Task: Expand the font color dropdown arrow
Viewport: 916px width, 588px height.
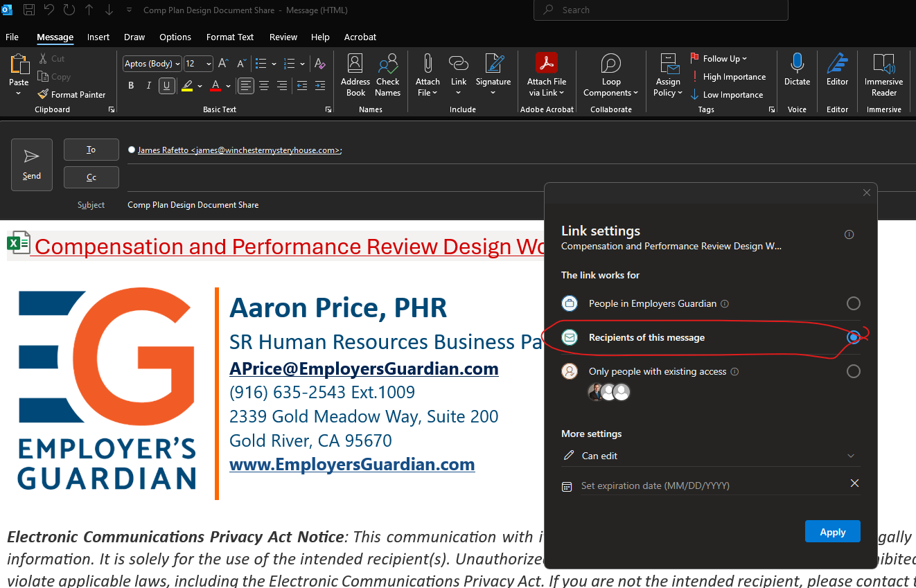Action: [228, 86]
